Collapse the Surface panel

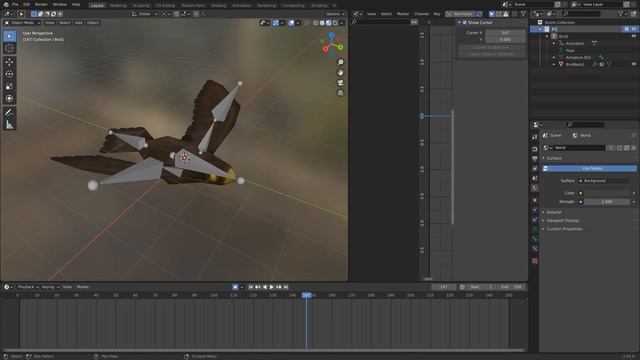[x=554, y=158]
